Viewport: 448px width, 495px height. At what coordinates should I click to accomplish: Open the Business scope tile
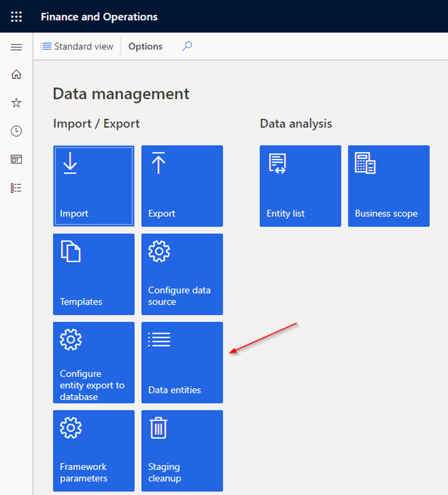[x=388, y=186]
